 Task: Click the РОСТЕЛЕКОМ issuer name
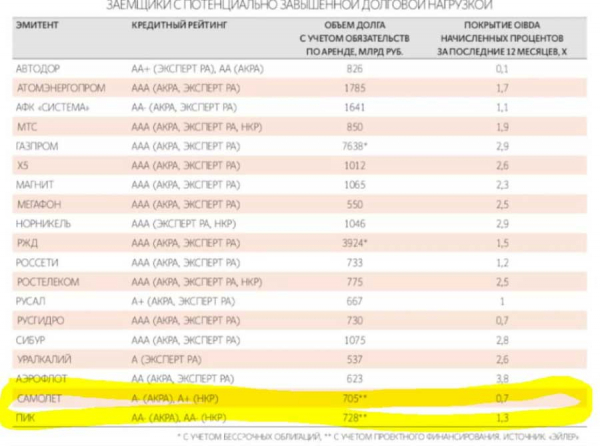(48, 282)
